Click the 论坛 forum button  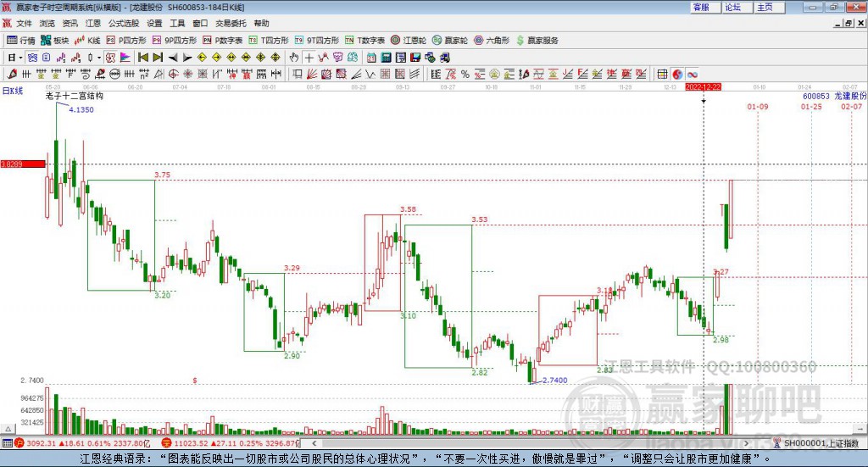pos(732,7)
